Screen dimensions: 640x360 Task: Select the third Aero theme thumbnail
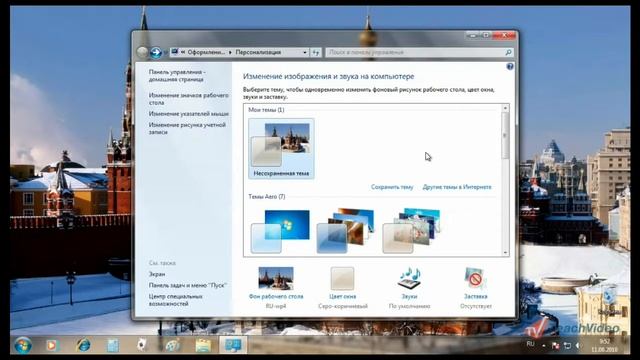pyautogui.click(x=411, y=231)
